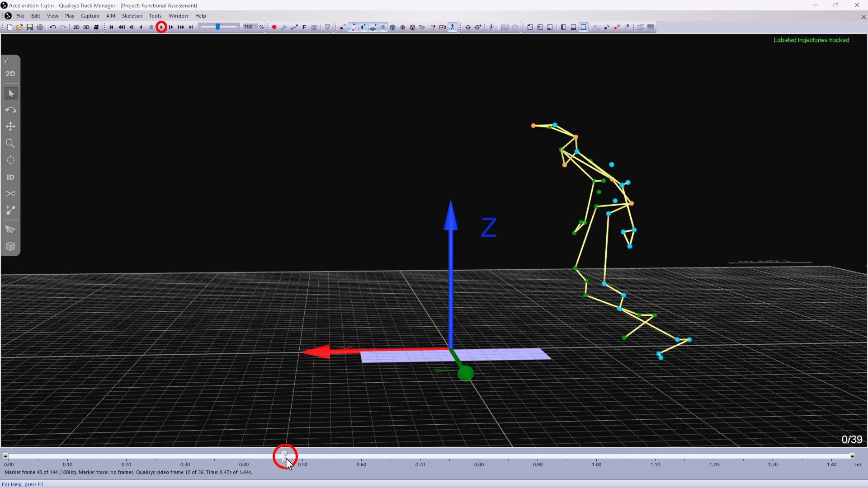The image size is (868, 488).
Task: Toggle the 3D display mode button
Action: pyautogui.click(x=86, y=27)
